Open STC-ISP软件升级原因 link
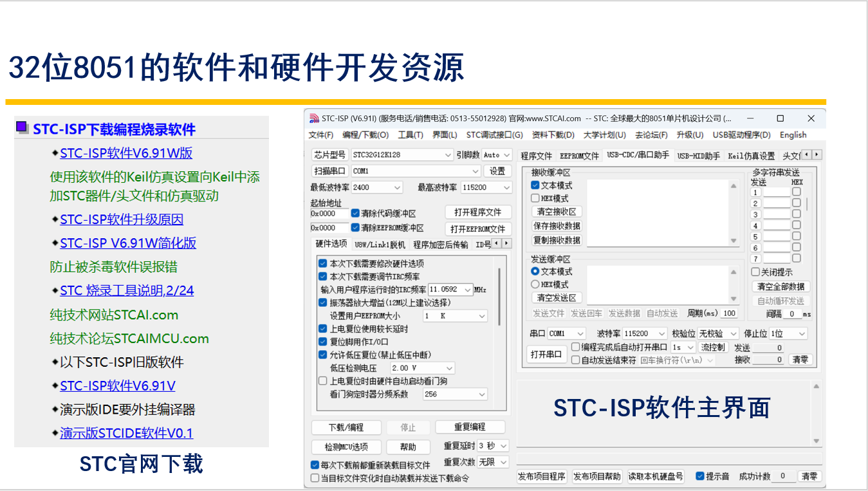Viewport: 868px width, 491px height. [x=122, y=219]
